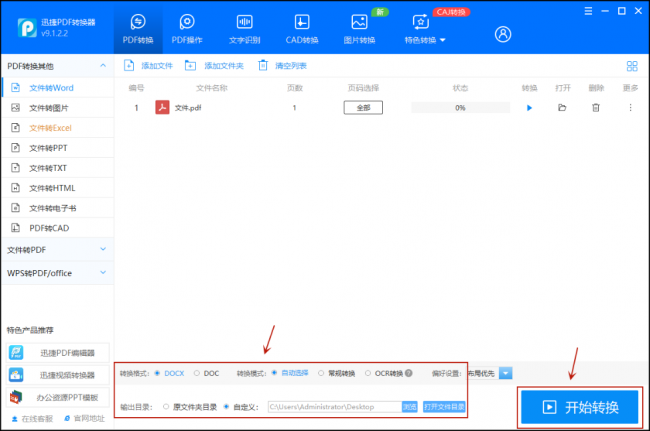Click the user account avatar icon
Viewport: 650px width, 431px height.
pos(503,34)
